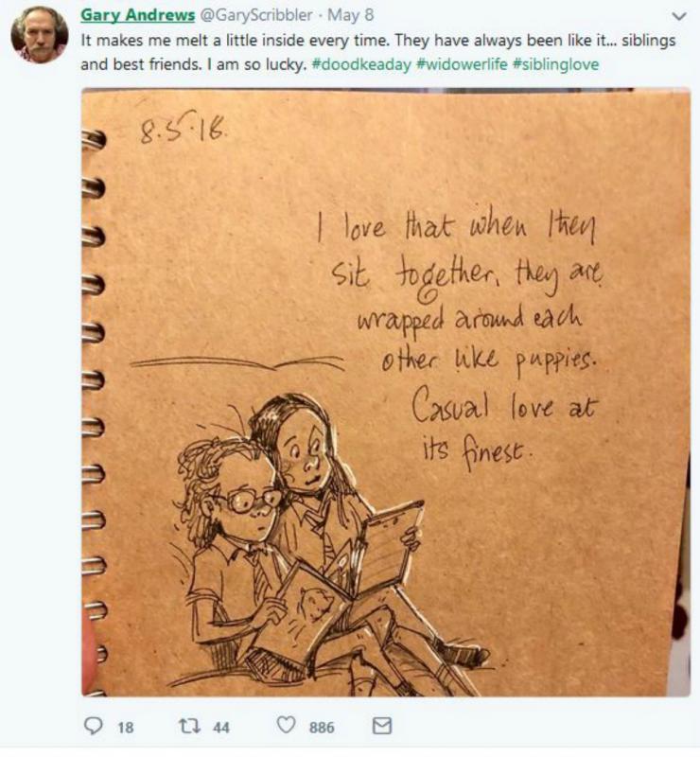Open the sketchbook image attachment
The image size is (700, 757).
[x=386, y=392]
